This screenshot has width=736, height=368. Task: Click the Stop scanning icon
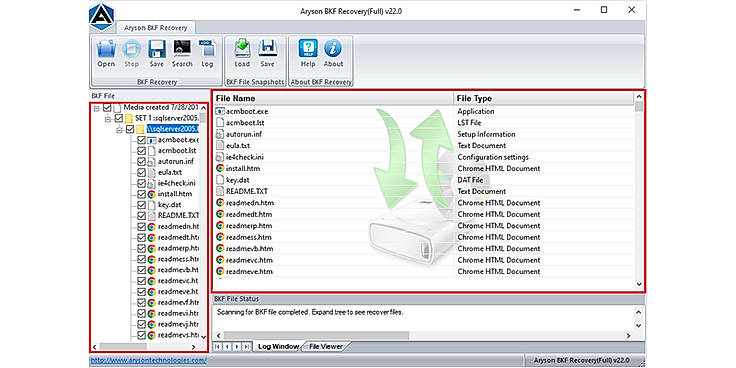(131, 49)
